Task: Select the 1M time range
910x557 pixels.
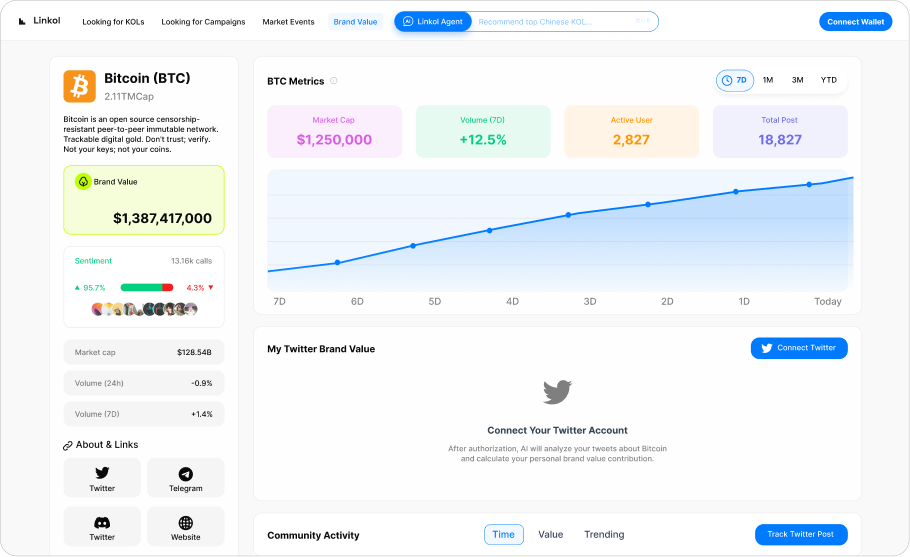Action: click(x=768, y=80)
